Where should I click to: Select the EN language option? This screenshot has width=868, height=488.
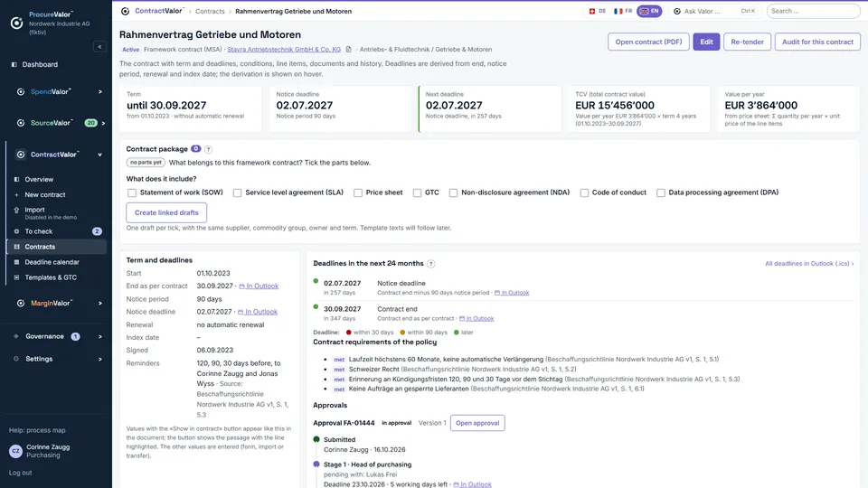649,11
